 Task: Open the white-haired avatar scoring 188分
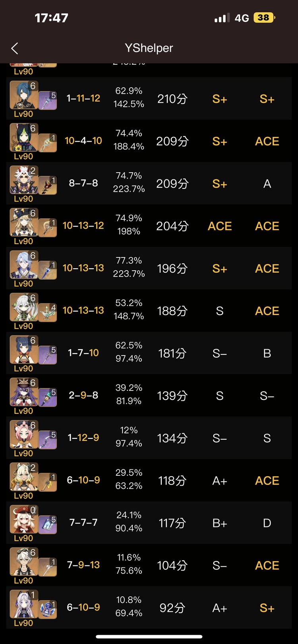24,307
